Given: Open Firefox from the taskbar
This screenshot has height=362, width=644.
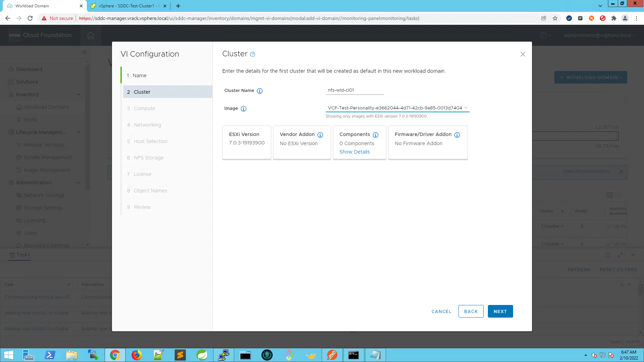Looking at the screenshot, I should (x=136, y=355).
